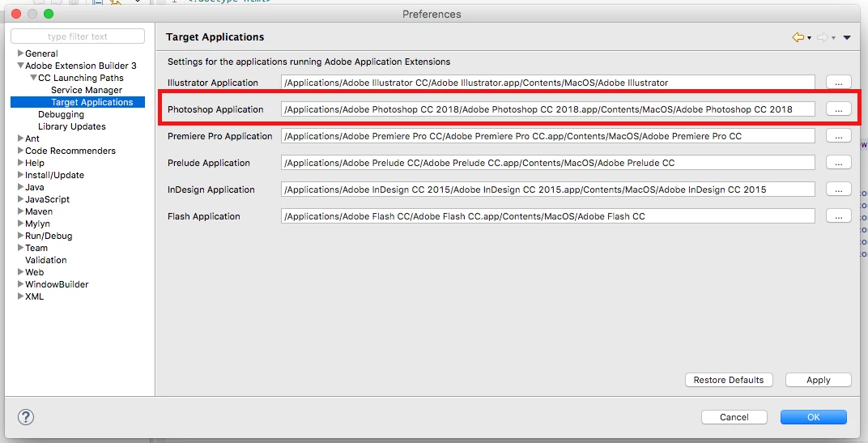This screenshot has width=868, height=443.
Task: Collapse the Adobe Extension Builder 3 node
Action: pyautogui.click(x=20, y=66)
